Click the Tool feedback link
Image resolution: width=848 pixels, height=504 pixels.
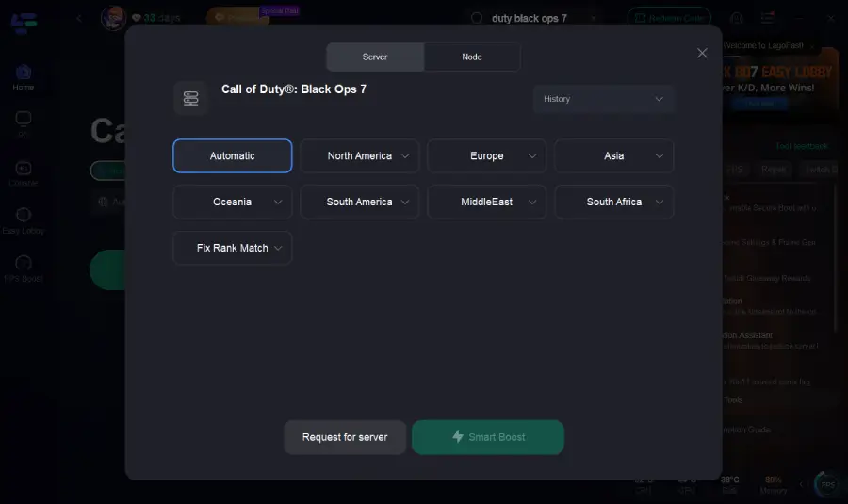click(802, 146)
